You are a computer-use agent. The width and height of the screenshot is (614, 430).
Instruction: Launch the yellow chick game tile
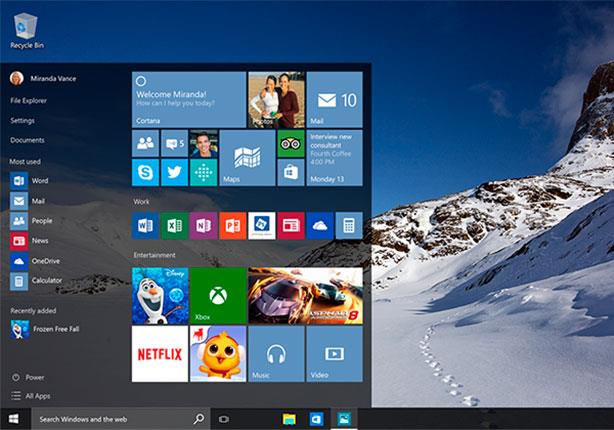218,354
